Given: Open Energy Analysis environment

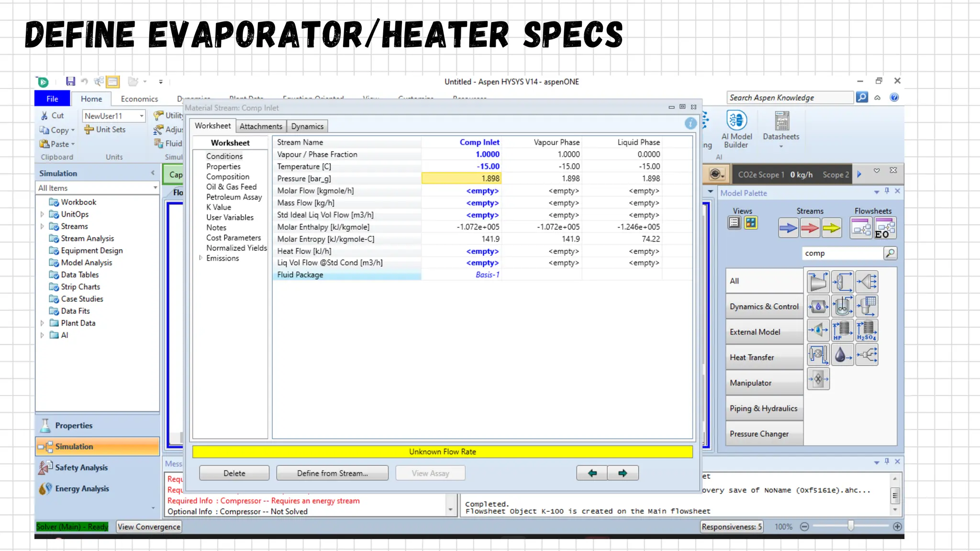Looking at the screenshot, I should pyautogui.click(x=98, y=488).
